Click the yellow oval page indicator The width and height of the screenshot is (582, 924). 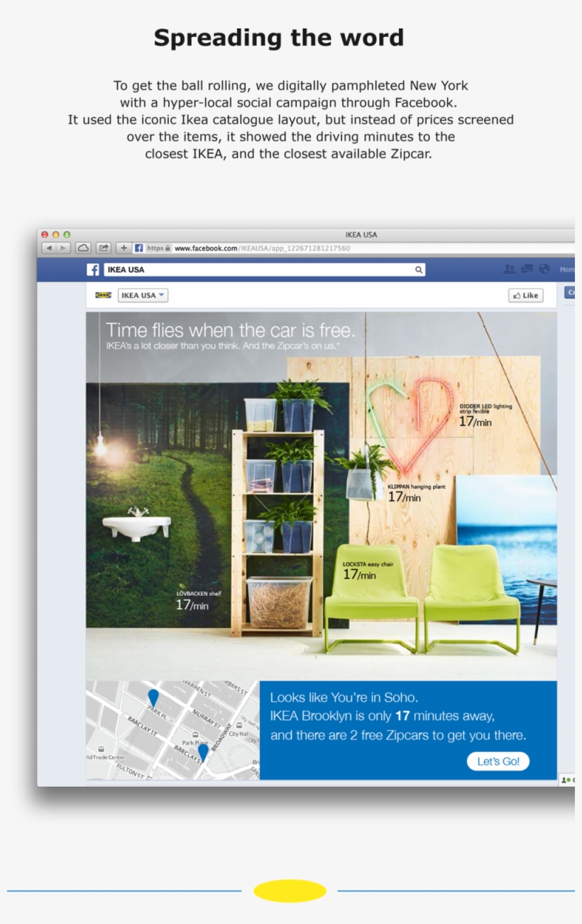click(290, 891)
